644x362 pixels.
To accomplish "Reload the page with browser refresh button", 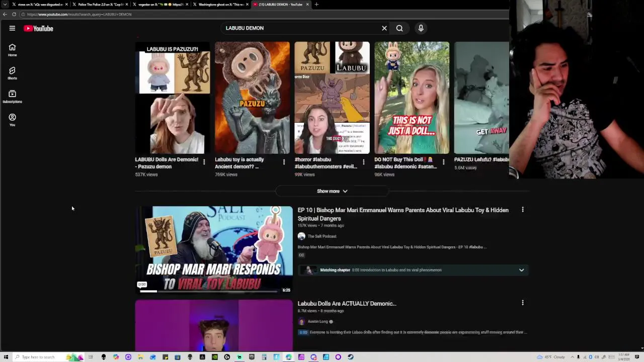I will [14, 14].
